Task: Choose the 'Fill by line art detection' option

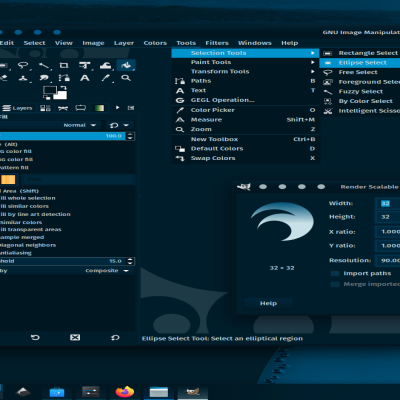Action: [x=35, y=214]
